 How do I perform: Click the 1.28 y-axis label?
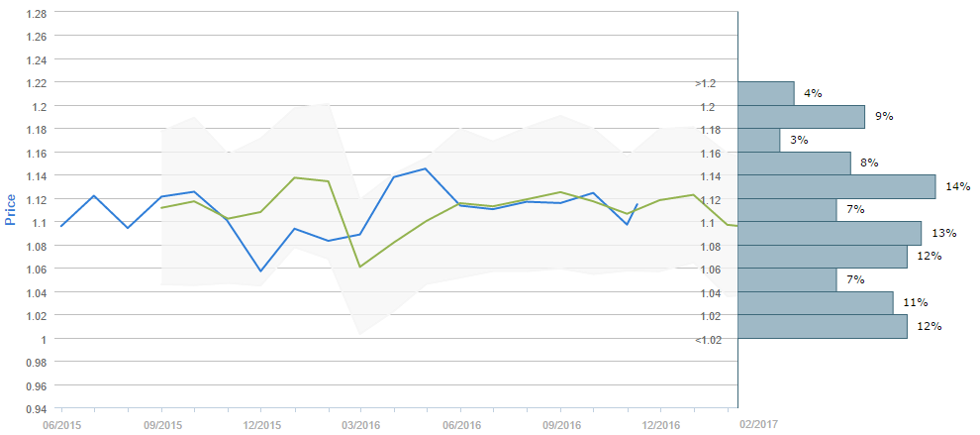pos(35,13)
